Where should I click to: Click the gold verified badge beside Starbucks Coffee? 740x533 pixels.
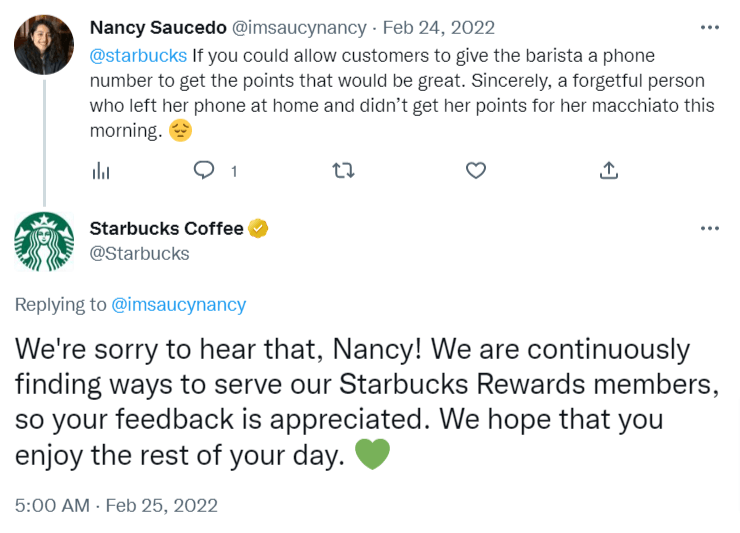[x=258, y=229]
